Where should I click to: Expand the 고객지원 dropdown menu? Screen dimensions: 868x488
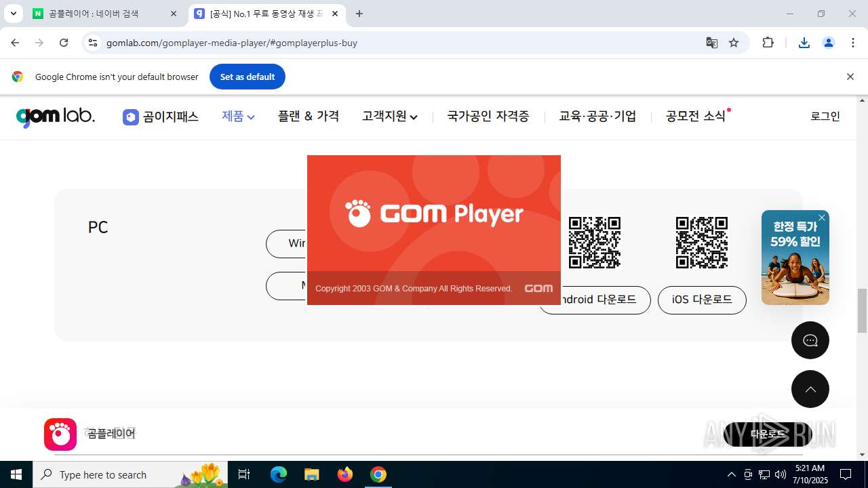(x=390, y=117)
